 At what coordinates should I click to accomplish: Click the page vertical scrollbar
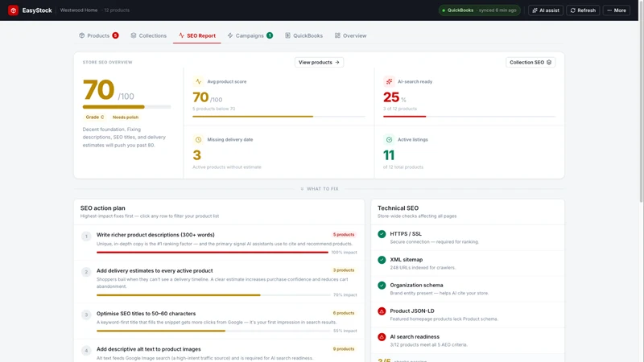(641, 101)
